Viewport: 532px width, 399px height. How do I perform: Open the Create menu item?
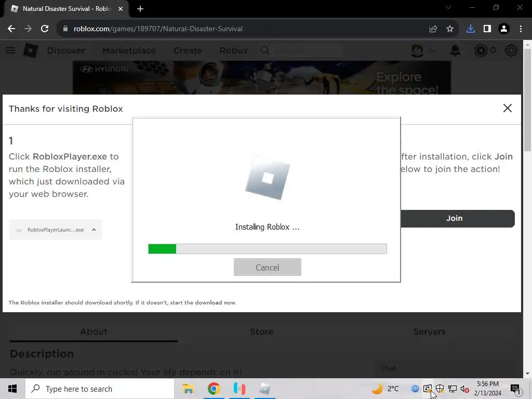pyautogui.click(x=188, y=50)
